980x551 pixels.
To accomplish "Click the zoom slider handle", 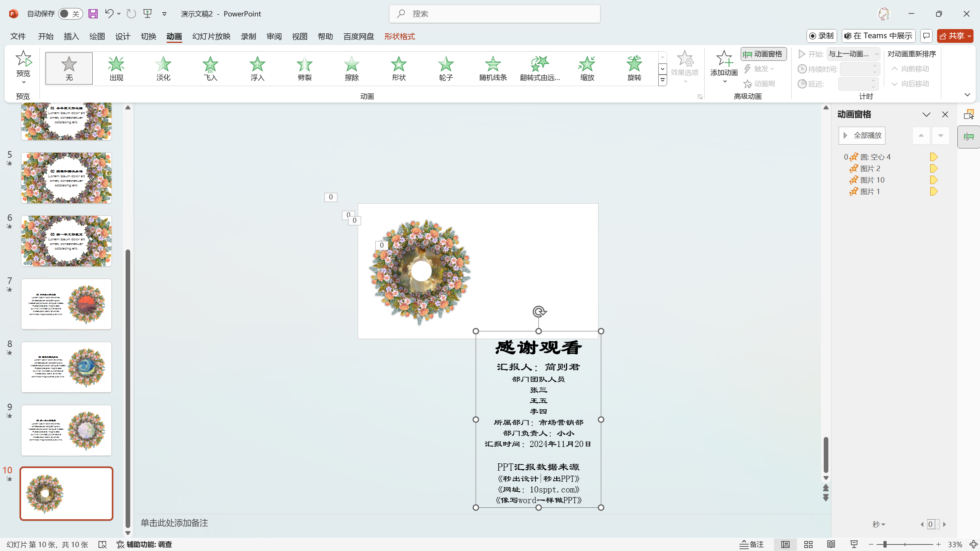I will [885, 544].
